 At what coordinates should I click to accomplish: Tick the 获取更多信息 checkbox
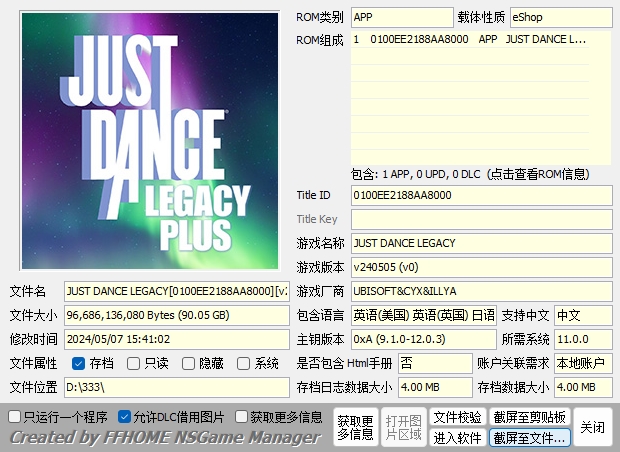click(x=241, y=416)
